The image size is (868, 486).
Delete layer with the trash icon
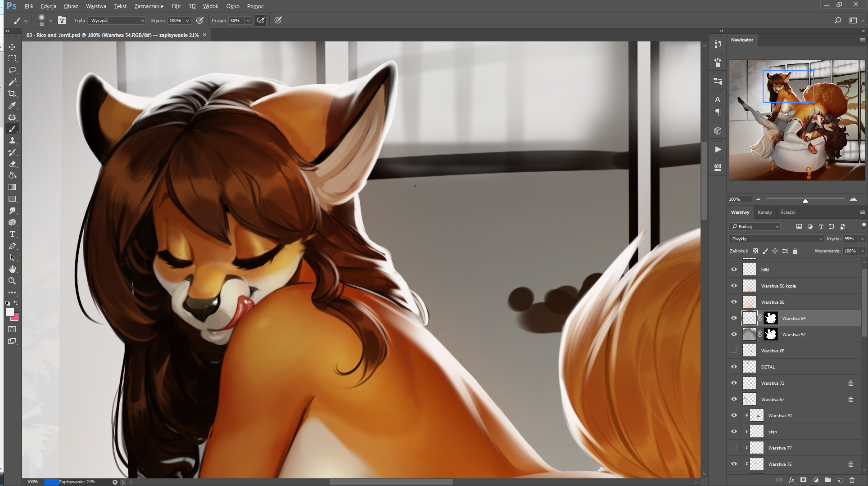coord(851,480)
